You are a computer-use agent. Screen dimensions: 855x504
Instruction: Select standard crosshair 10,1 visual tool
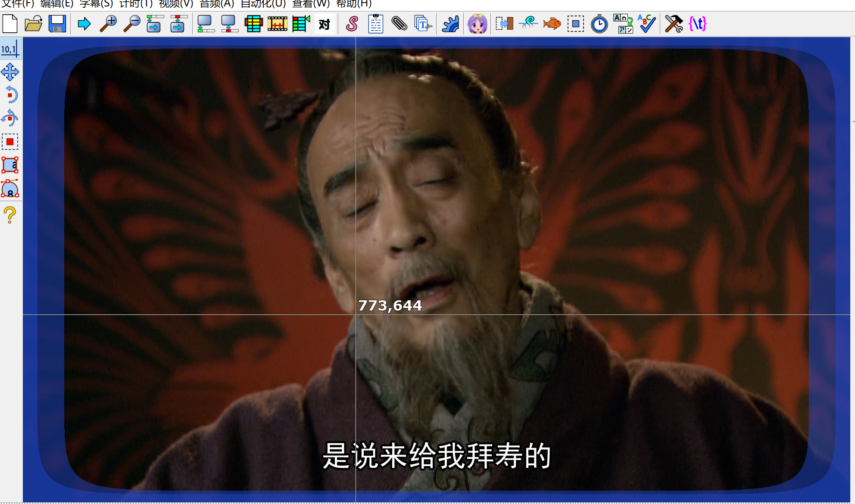pos(9,49)
